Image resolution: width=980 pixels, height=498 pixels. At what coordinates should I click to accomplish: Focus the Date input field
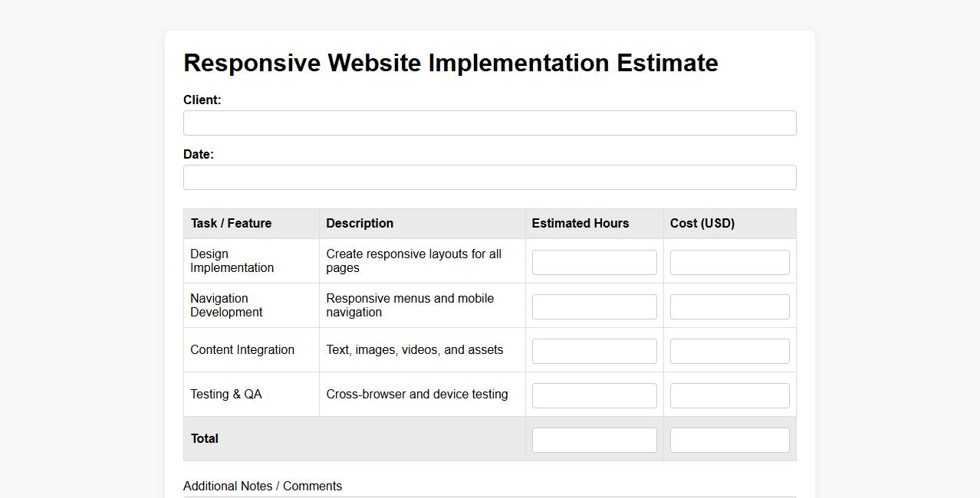click(489, 178)
